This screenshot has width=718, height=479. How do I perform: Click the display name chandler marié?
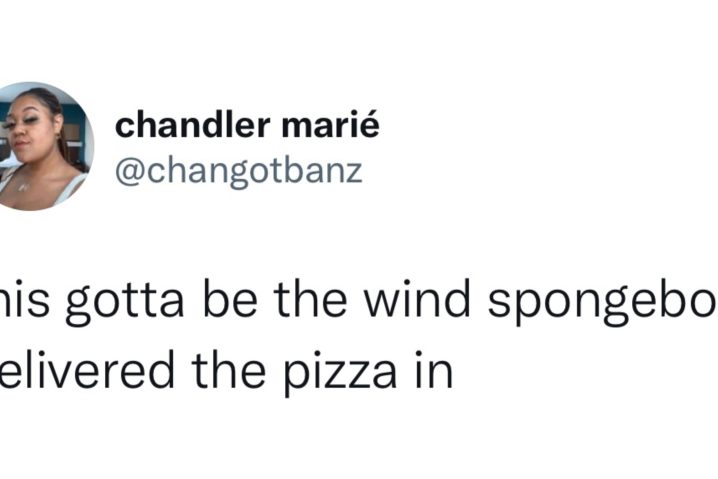coord(247,125)
